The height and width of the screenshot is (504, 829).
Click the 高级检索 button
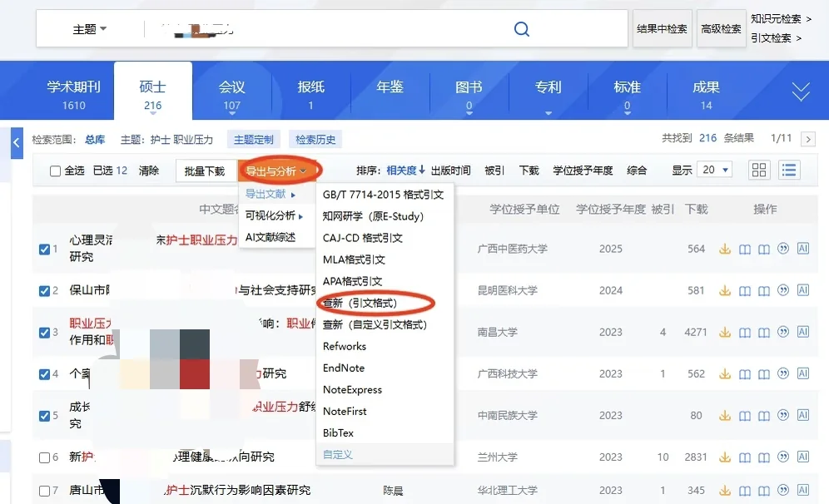(x=721, y=28)
